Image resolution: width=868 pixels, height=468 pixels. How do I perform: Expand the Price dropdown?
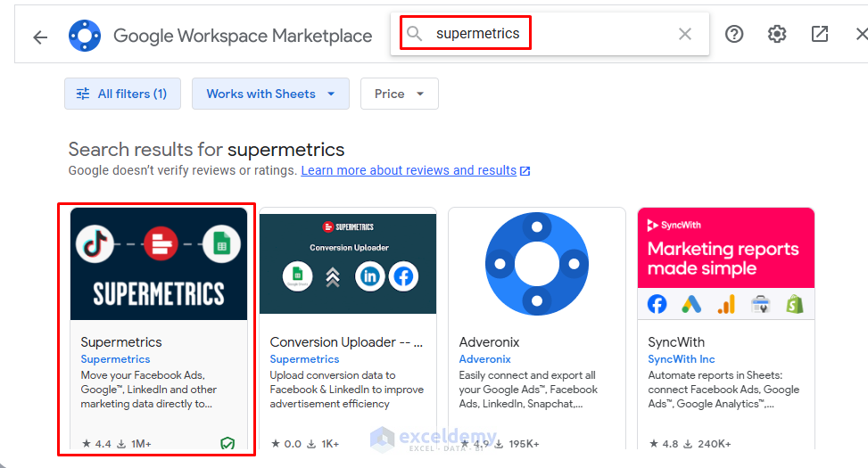coord(399,94)
